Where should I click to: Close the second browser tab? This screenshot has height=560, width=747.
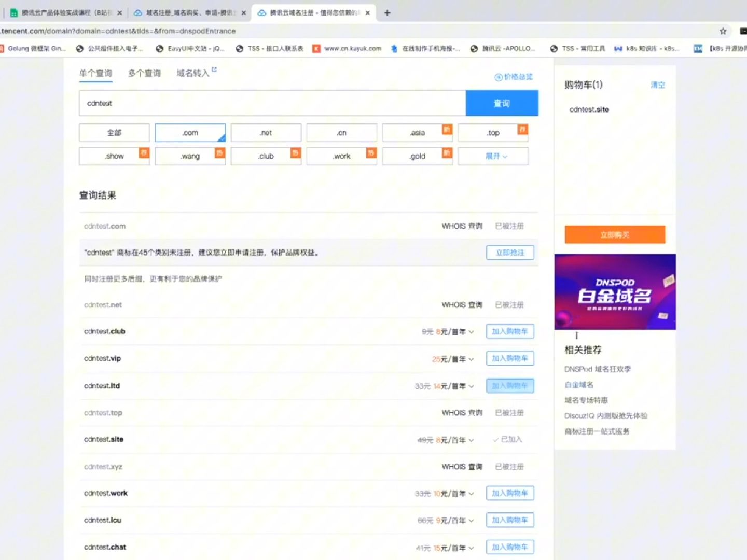pyautogui.click(x=243, y=13)
